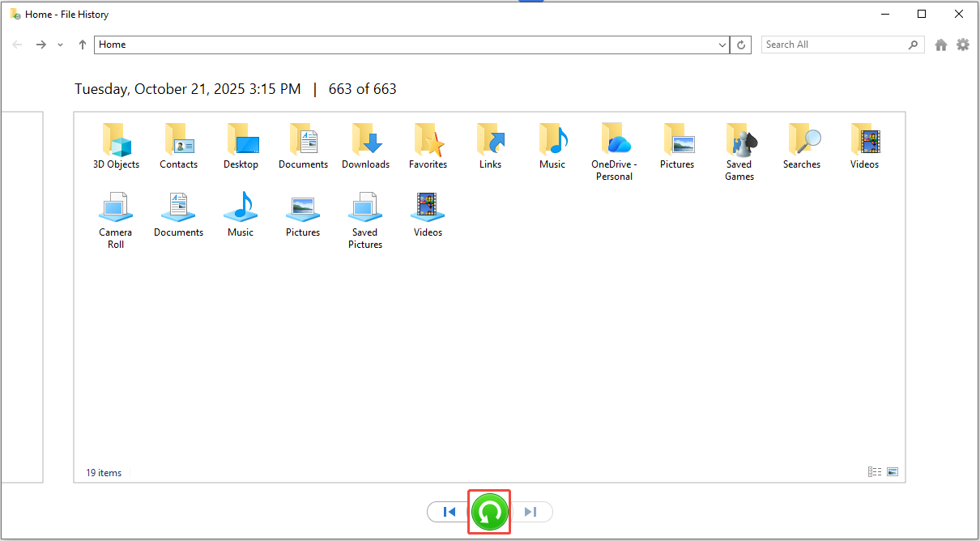Select the Saved Games folder
980x541 pixels.
739,151
